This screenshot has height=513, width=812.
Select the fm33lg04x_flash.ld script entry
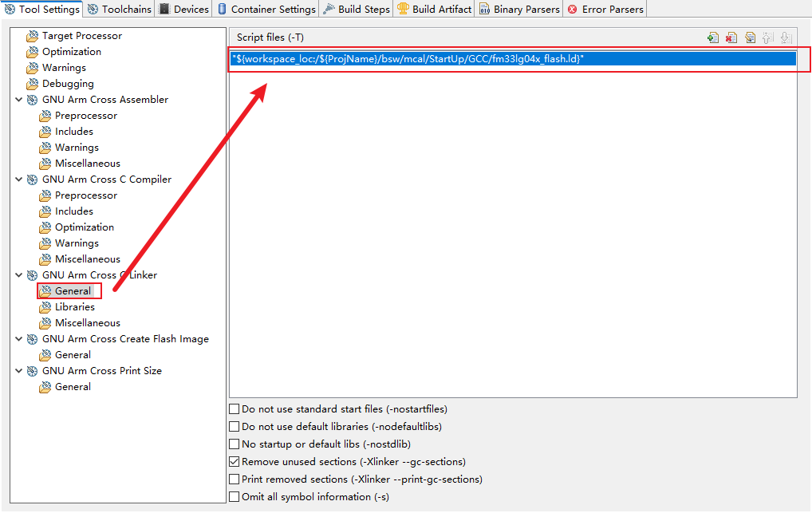pyautogui.click(x=513, y=59)
